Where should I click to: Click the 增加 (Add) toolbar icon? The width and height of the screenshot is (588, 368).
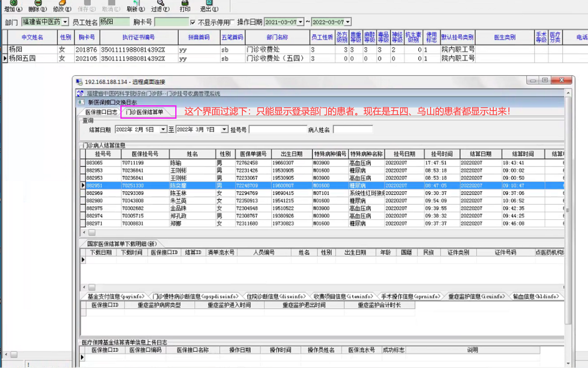(13, 3)
